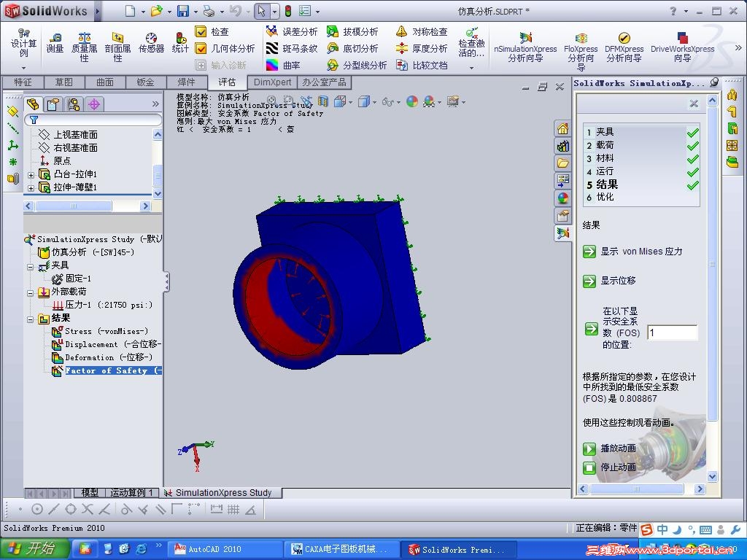The width and height of the screenshot is (747, 560).
Task: Click the rebuild traffic light icon
Action: coord(288,11)
